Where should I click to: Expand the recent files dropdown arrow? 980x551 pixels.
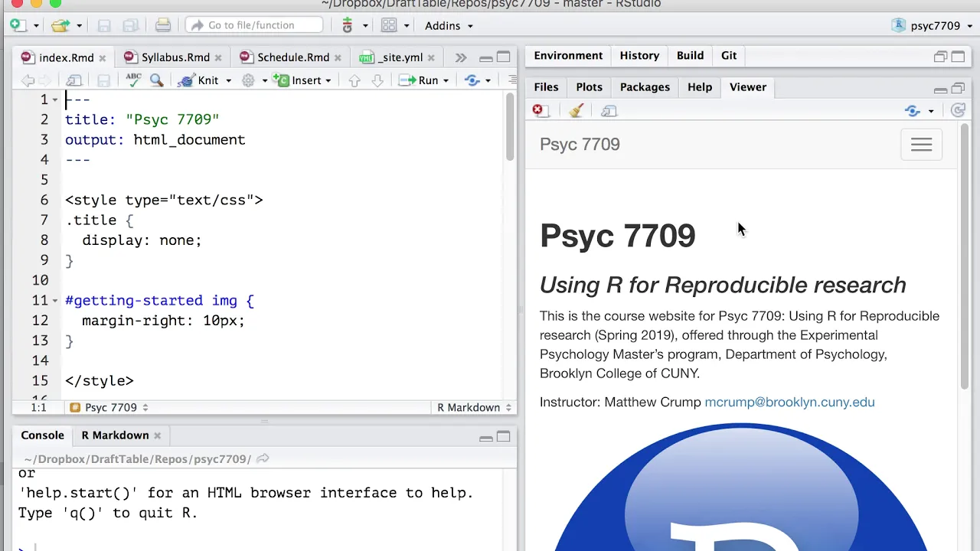click(x=79, y=26)
